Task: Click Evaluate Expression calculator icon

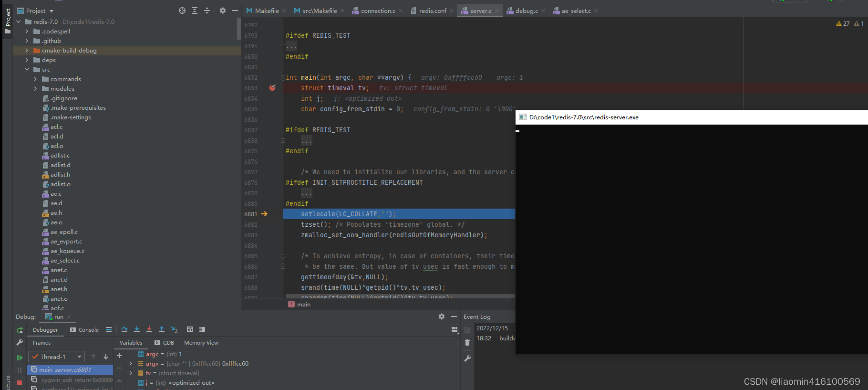Action: pyautogui.click(x=190, y=329)
